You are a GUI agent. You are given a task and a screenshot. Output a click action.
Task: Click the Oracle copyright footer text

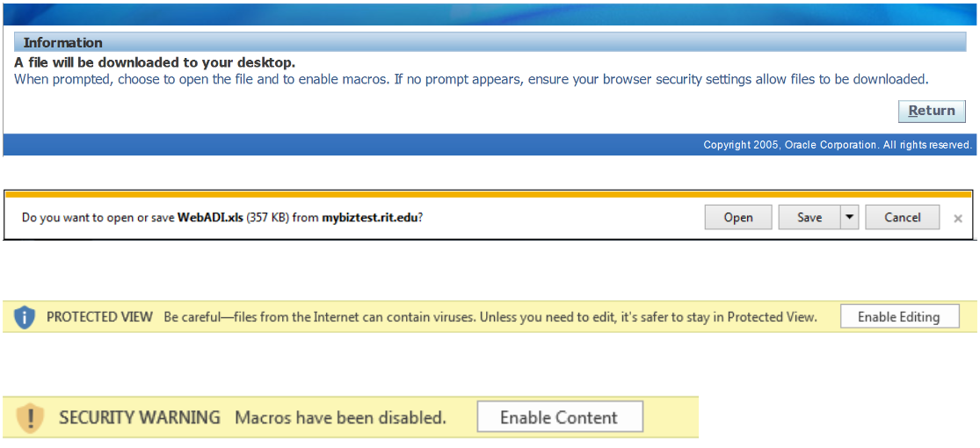(837, 145)
